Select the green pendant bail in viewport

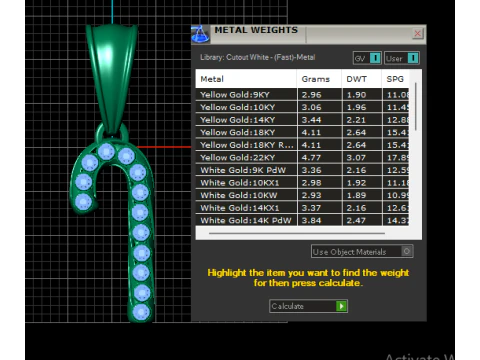pos(111,78)
